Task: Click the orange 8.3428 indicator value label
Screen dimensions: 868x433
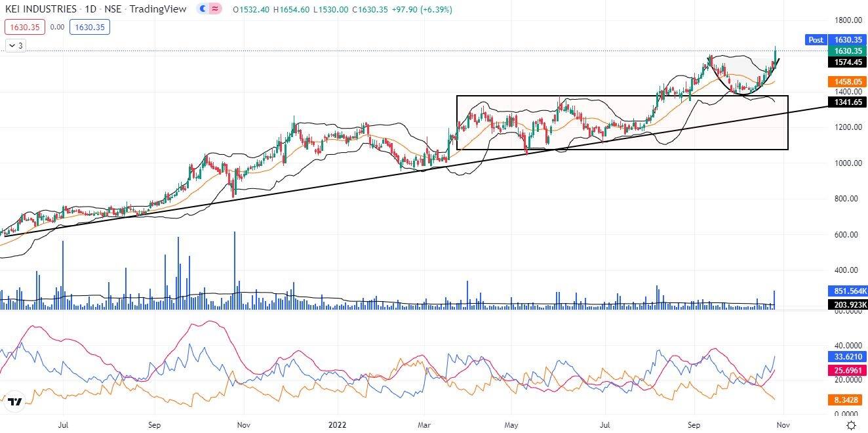Action: [846, 400]
